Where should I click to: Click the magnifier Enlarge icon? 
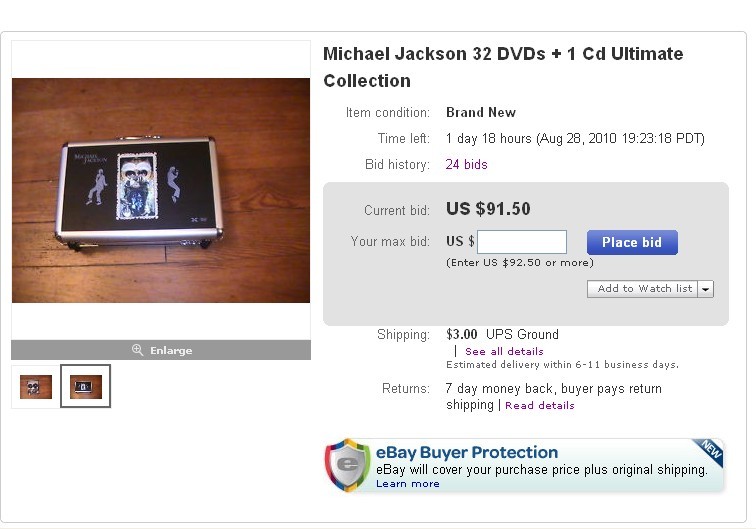(x=137, y=350)
